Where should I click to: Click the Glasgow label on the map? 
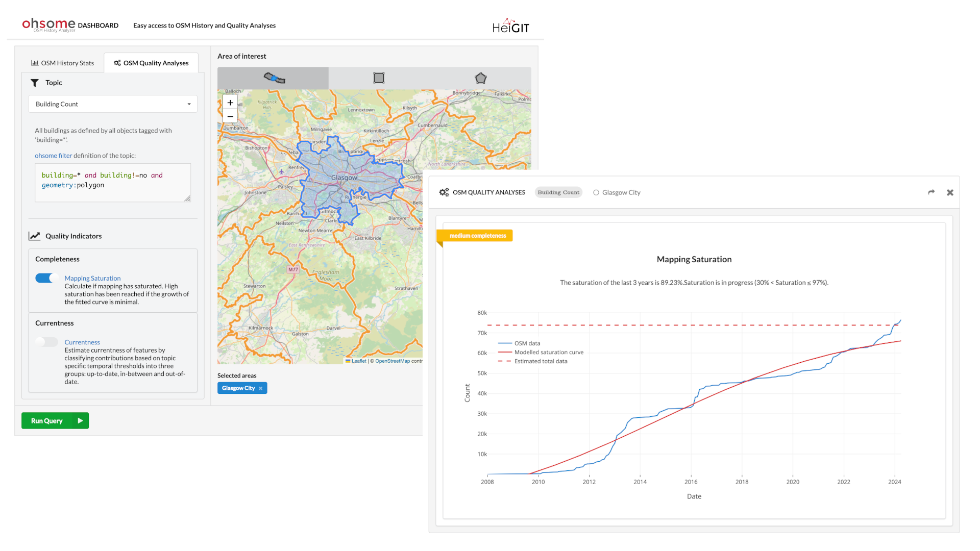coord(344,178)
